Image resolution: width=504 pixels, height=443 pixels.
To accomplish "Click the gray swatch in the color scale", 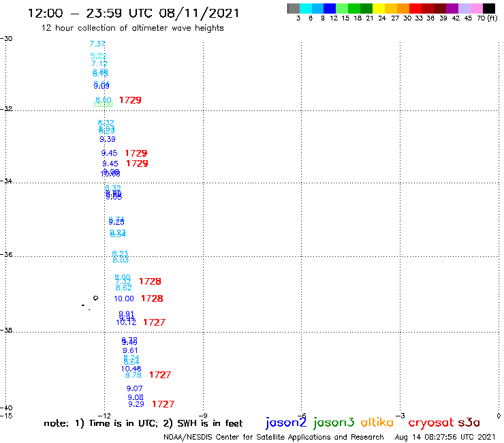I will [294, 8].
